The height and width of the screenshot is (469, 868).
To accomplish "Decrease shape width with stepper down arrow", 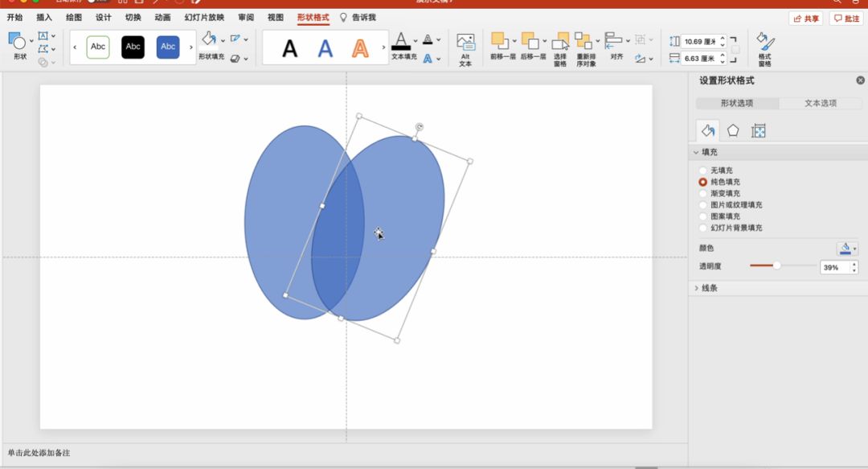I will (723, 61).
